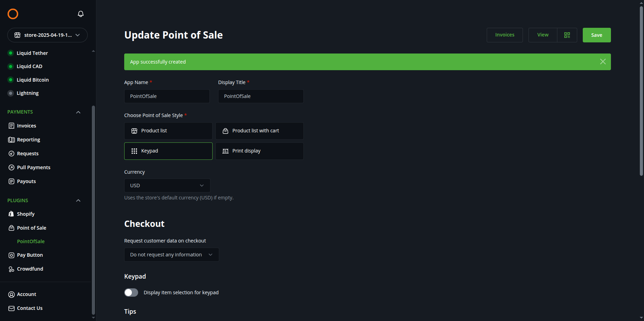Click the App Name input field
This screenshot has width=644, height=321.
pyautogui.click(x=167, y=96)
